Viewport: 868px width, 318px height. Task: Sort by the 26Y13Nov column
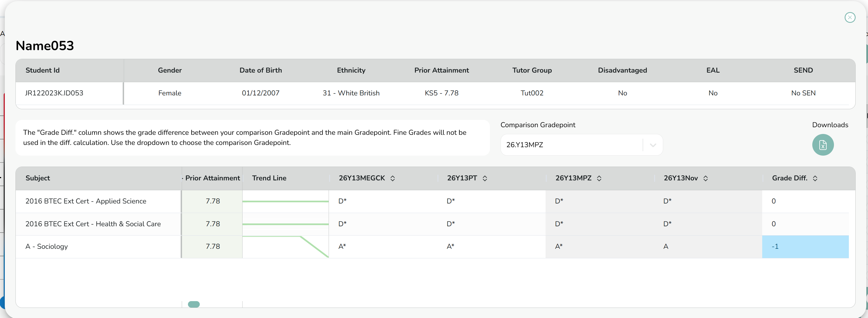(705, 178)
